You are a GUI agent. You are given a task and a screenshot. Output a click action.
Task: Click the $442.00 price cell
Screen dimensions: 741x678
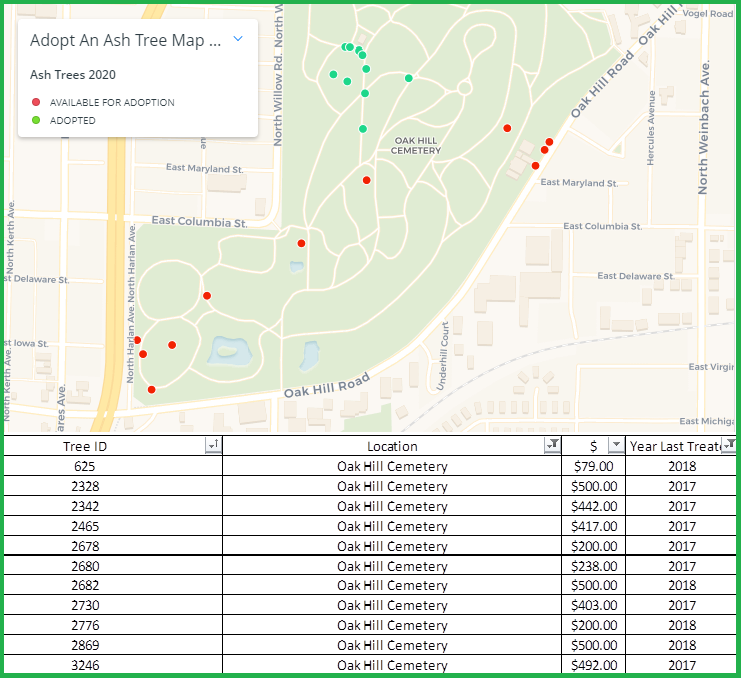(594, 506)
